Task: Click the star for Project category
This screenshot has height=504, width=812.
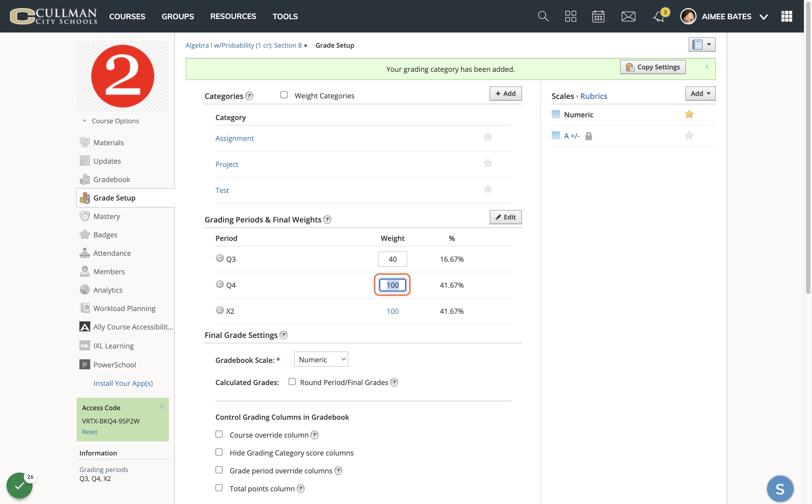Action: (488, 163)
